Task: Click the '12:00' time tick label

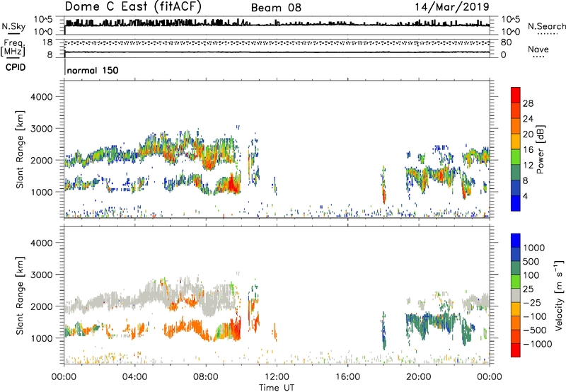Action: 277,377
